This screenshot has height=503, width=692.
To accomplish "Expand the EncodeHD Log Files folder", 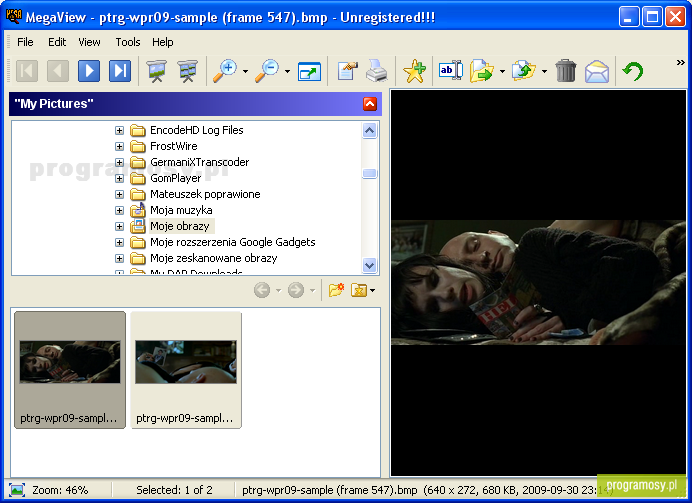I will coord(119,130).
